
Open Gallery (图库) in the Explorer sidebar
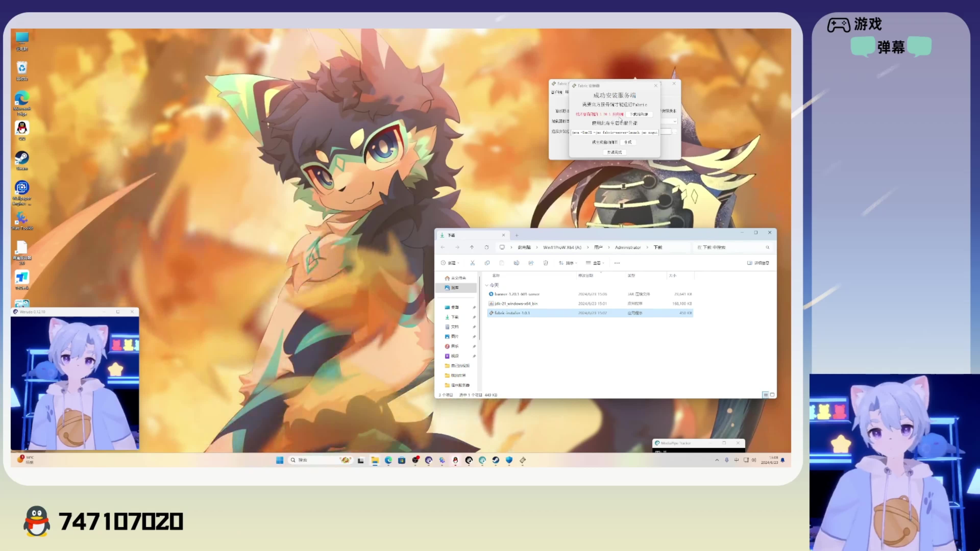pos(455,288)
